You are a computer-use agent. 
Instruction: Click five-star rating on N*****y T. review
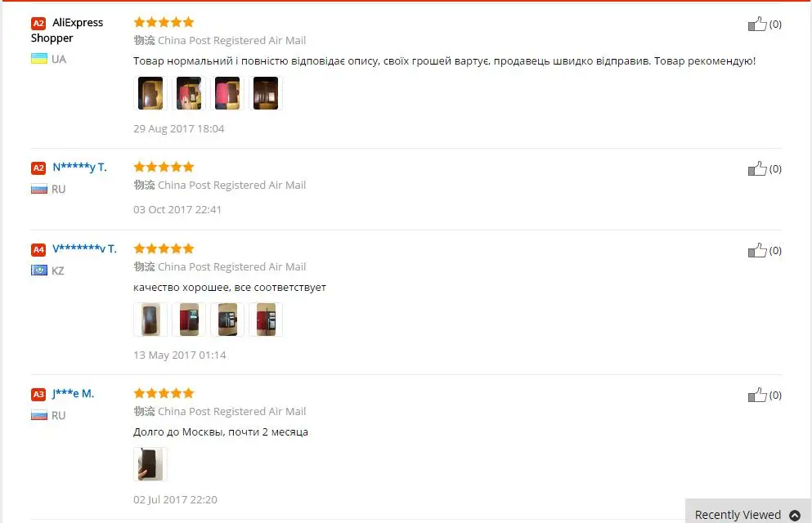[x=164, y=167]
